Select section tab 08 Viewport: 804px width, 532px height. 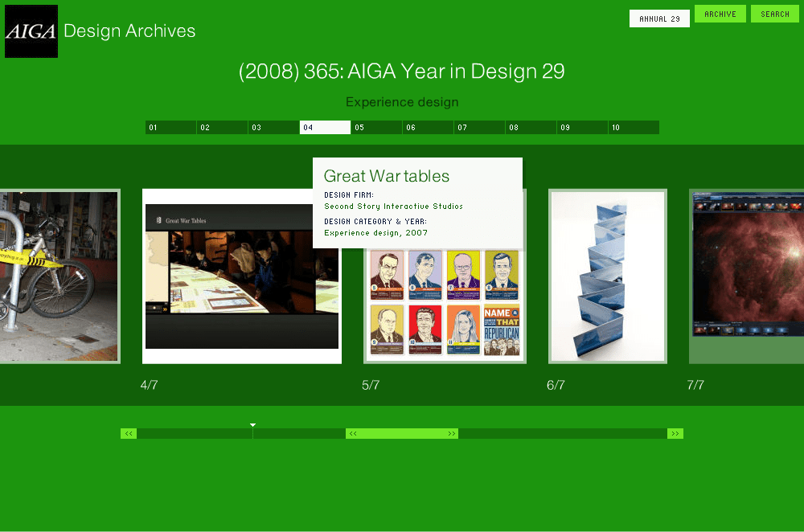click(531, 127)
